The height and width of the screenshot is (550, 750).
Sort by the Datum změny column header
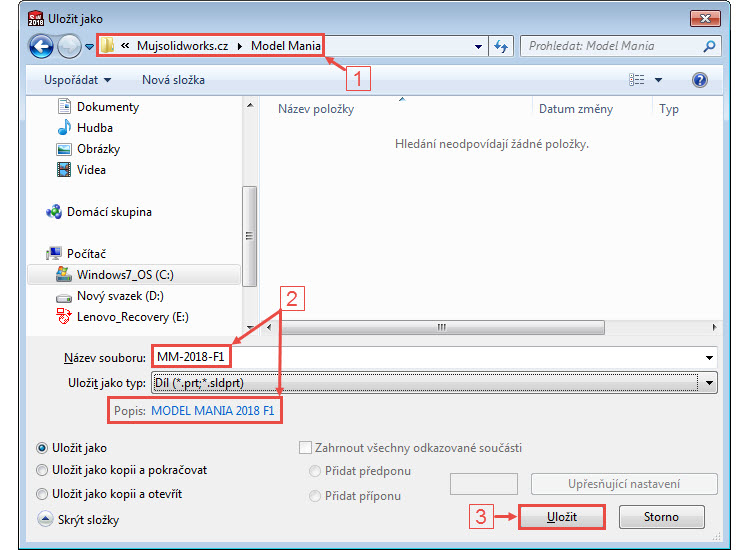coord(575,109)
